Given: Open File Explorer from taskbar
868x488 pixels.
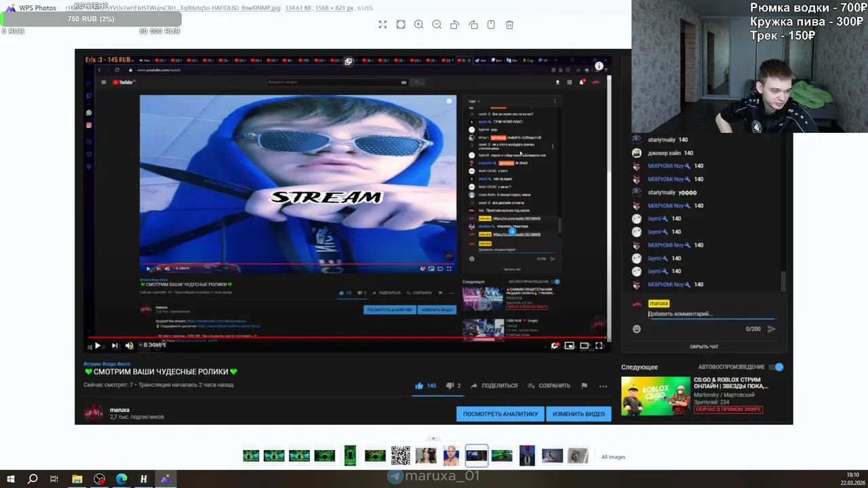Looking at the screenshot, I should [77, 479].
